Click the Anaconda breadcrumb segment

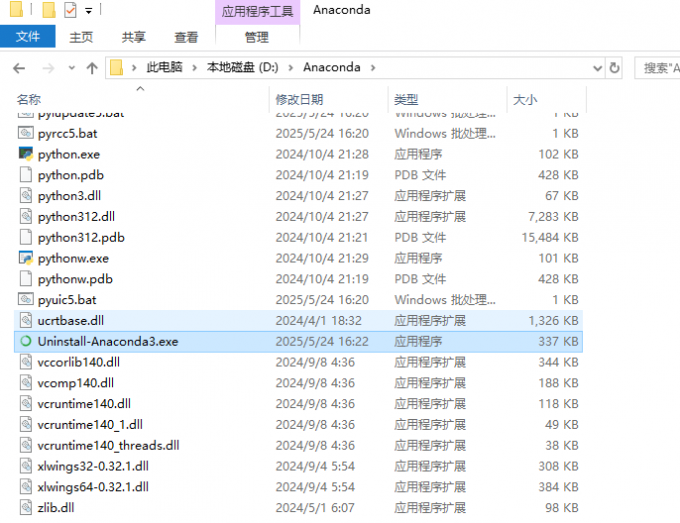pyautogui.click(x=332, y=67)
